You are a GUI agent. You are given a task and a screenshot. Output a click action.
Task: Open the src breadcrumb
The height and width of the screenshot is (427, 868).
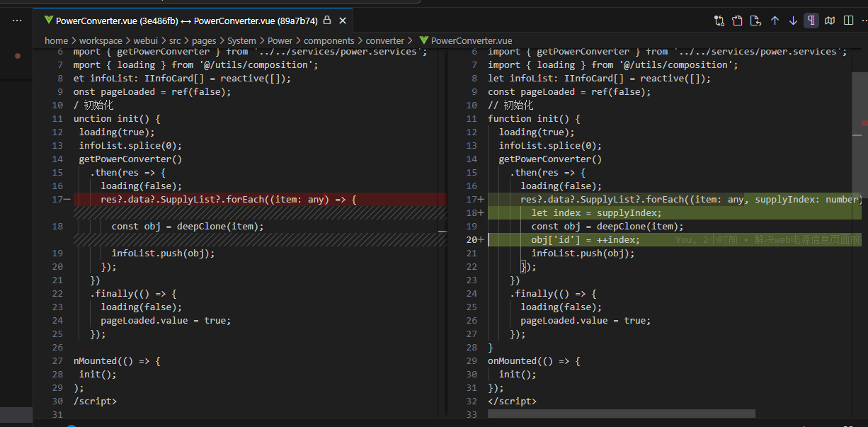(x=174, y=40)
